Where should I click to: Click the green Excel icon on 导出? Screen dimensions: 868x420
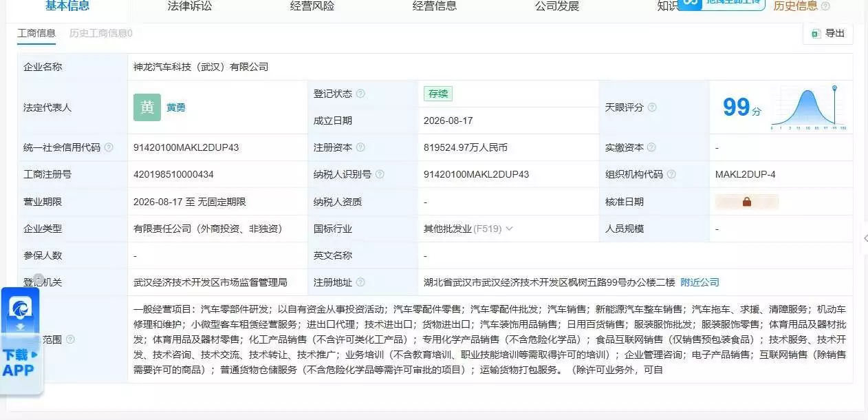coord(816,33)
